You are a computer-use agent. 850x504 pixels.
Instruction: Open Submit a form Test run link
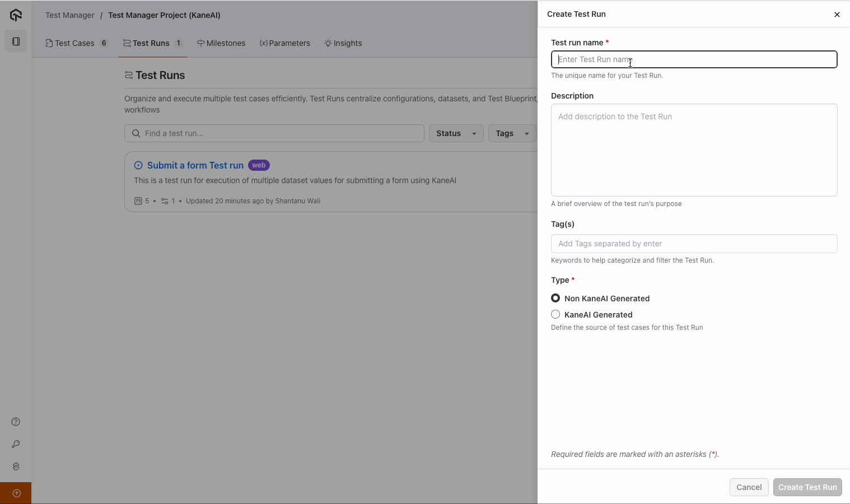click(x=195, y=165)
